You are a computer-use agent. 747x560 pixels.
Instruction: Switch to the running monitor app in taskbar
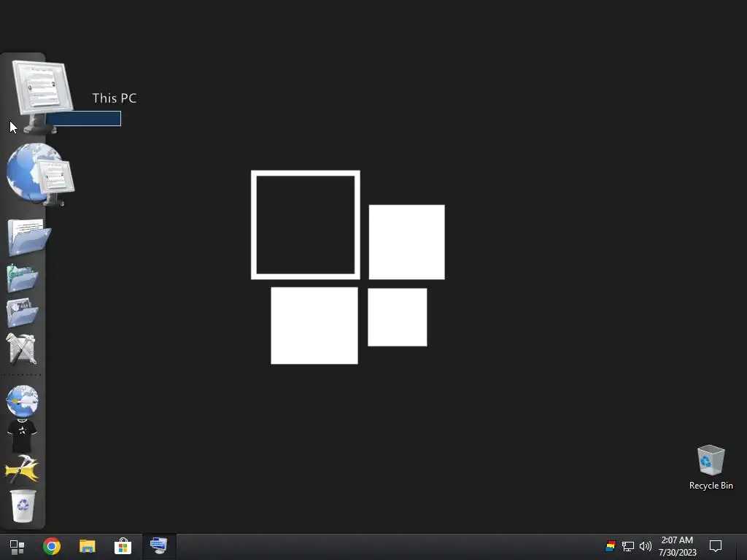158,545
